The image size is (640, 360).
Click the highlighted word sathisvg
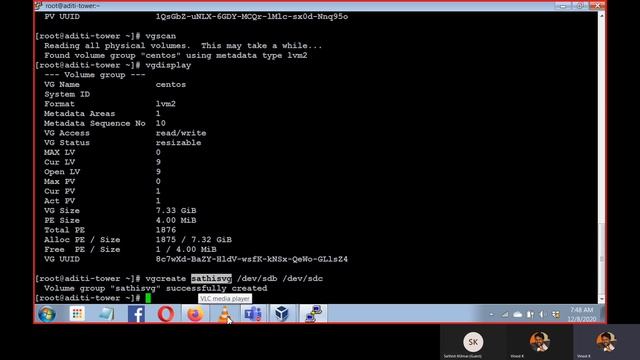pyautogui.click(x=211, y=278)
